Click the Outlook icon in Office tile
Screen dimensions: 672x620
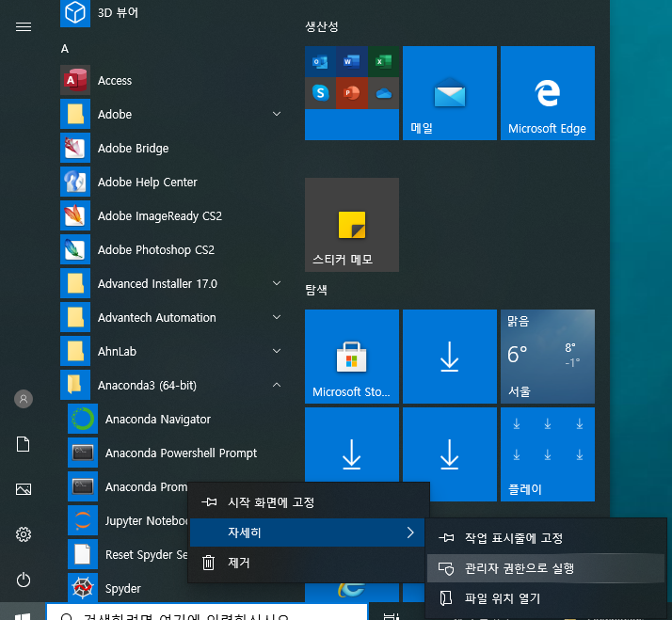[321, 62]
